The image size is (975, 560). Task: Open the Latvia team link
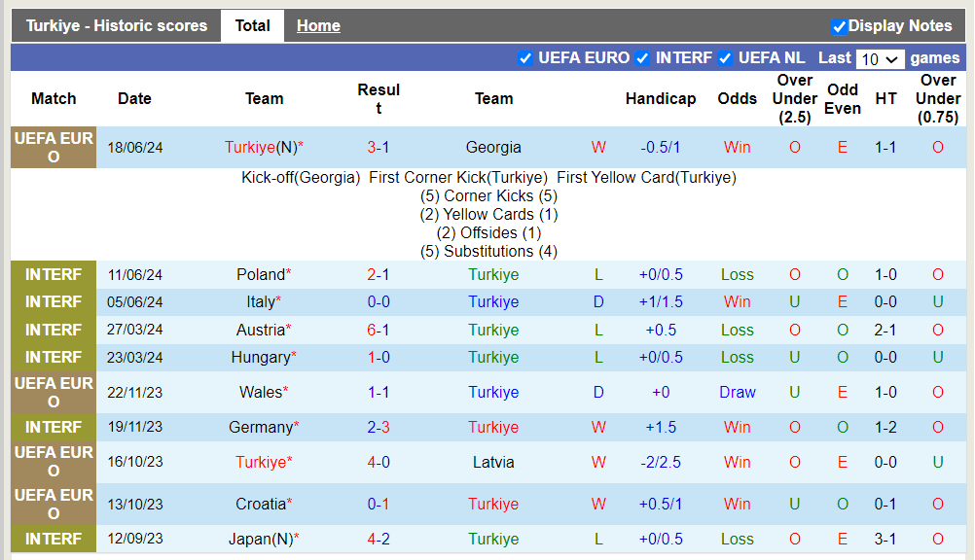pos(493,463)
